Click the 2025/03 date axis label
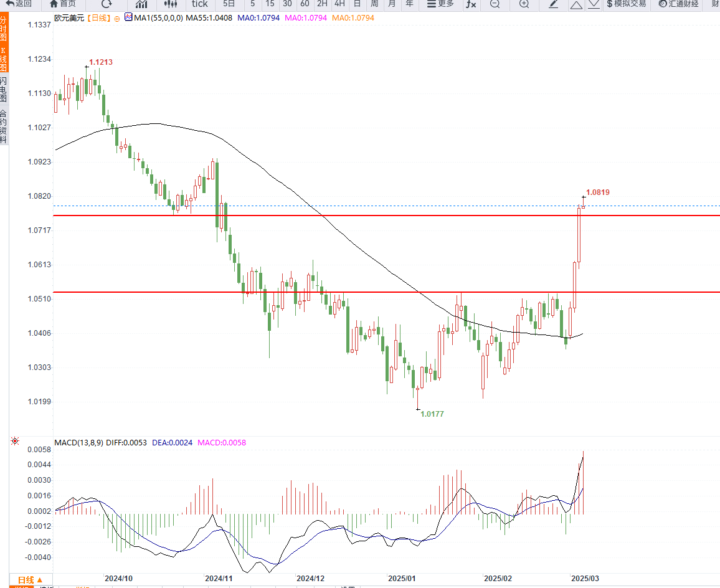The image size is (720, 588). [585, 579]
